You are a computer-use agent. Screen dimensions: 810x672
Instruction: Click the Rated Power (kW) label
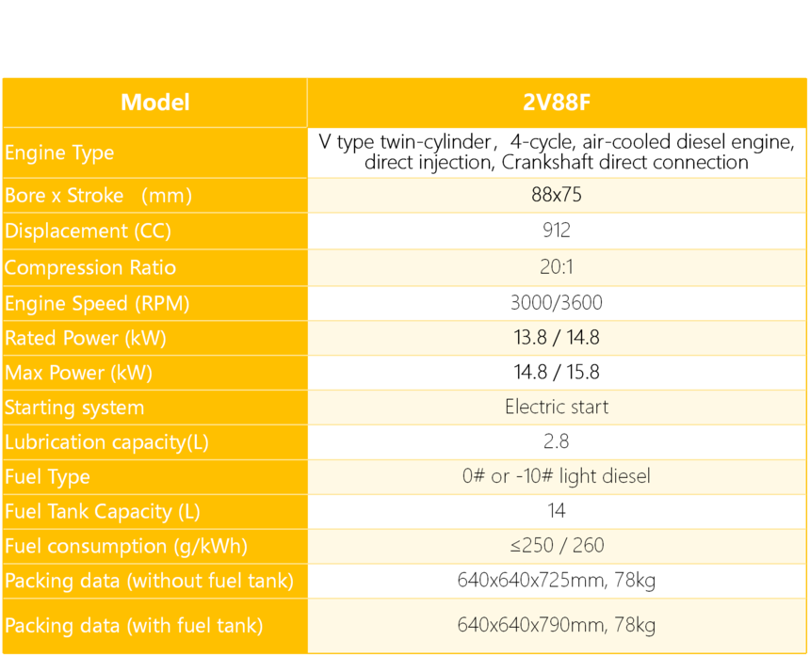pyautogui.click(x=86, y=338)
